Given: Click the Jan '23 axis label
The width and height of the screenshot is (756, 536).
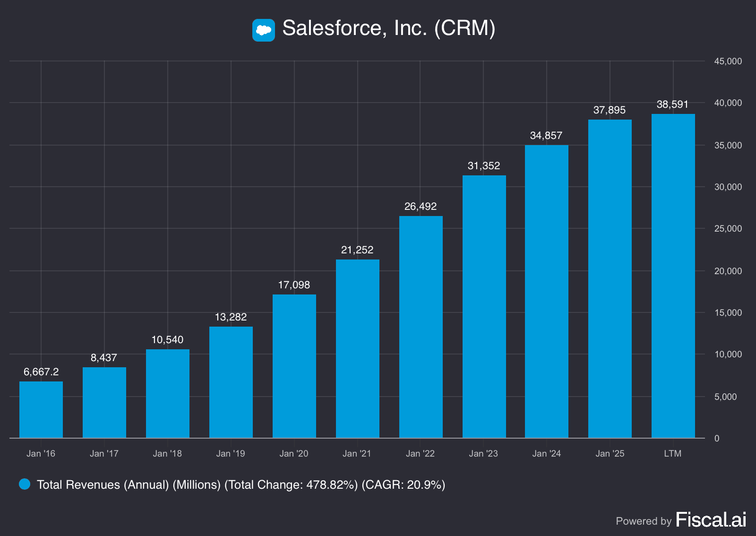Looking at the screenshot, I should tap(484, 454).
